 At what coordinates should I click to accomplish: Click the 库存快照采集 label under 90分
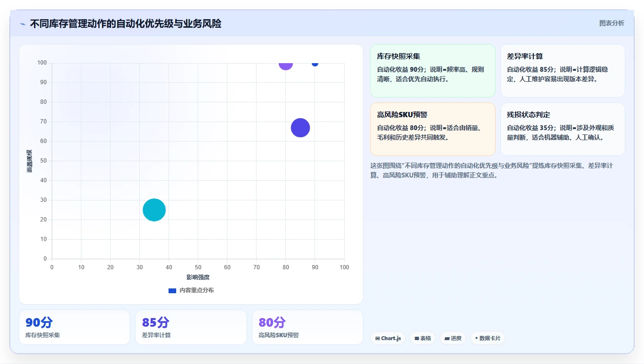point(43,335)
